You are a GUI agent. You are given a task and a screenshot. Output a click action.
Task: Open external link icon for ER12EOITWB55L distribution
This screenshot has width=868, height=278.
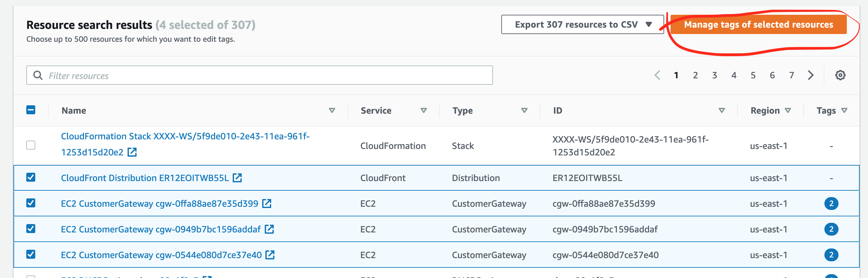[238, 178]
